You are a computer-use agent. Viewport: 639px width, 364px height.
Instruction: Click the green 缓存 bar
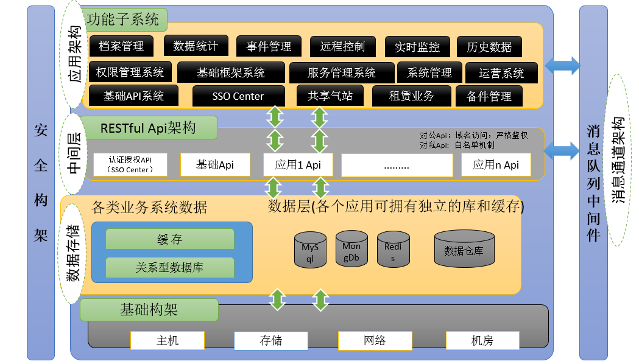pyautogui.click(x=170, y=239)
